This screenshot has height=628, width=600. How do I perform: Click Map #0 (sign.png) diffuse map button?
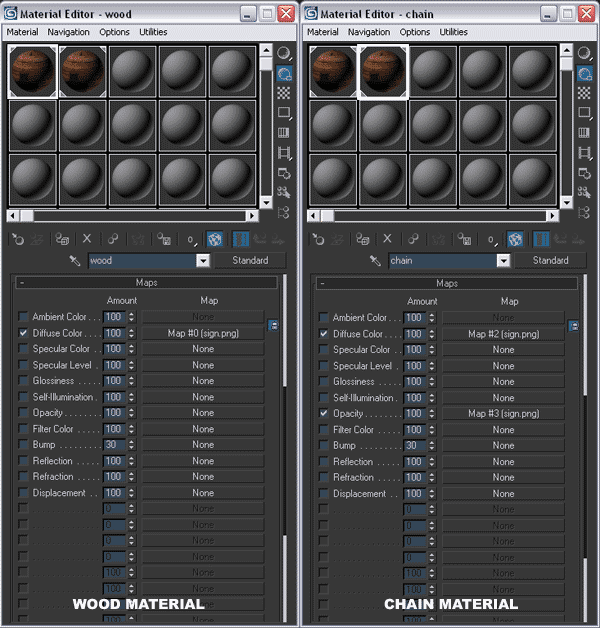[x=203, y=333]
